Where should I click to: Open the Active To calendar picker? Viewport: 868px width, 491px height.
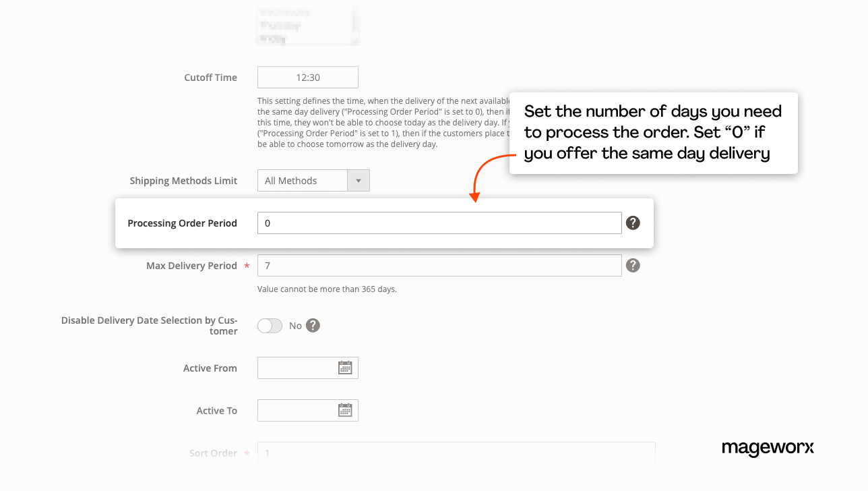[x=345, y=411]
